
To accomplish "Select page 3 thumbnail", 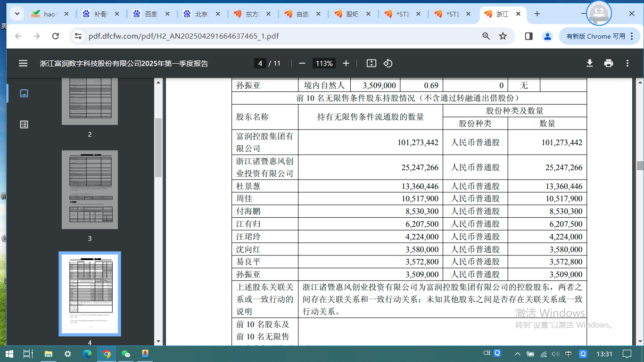I will pyautogui.click(x=90, y=189).
